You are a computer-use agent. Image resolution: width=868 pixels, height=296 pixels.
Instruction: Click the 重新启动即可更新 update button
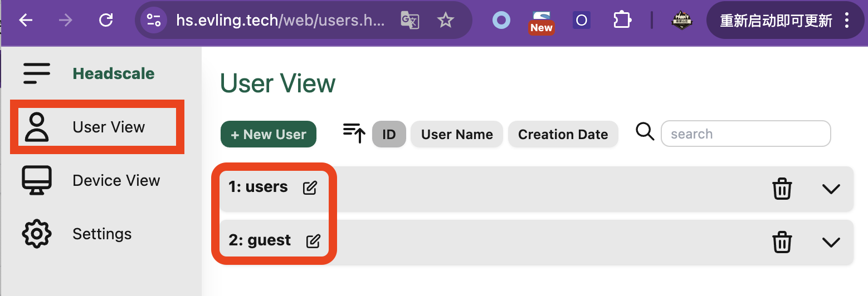point(776,21)
